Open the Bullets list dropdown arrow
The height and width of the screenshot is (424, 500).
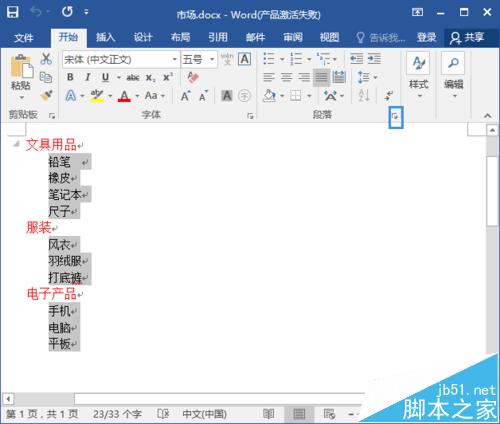[x=282, y=59]
